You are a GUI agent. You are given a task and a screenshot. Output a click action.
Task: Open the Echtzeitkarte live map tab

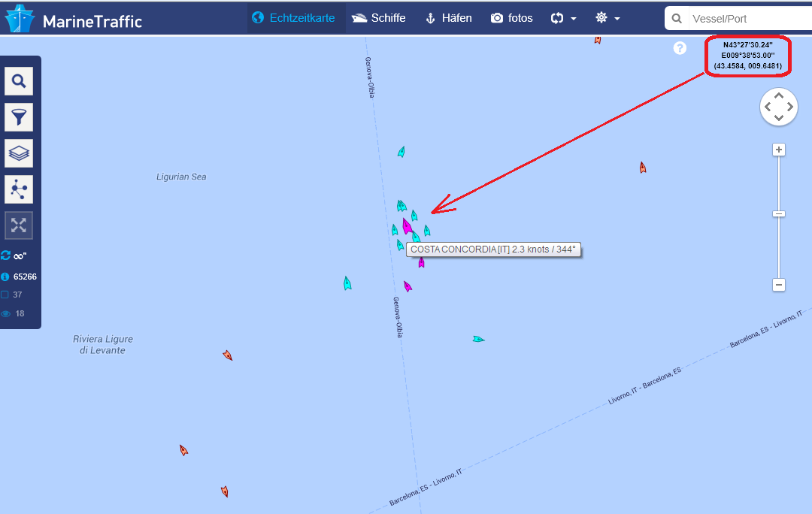point(294,18)
